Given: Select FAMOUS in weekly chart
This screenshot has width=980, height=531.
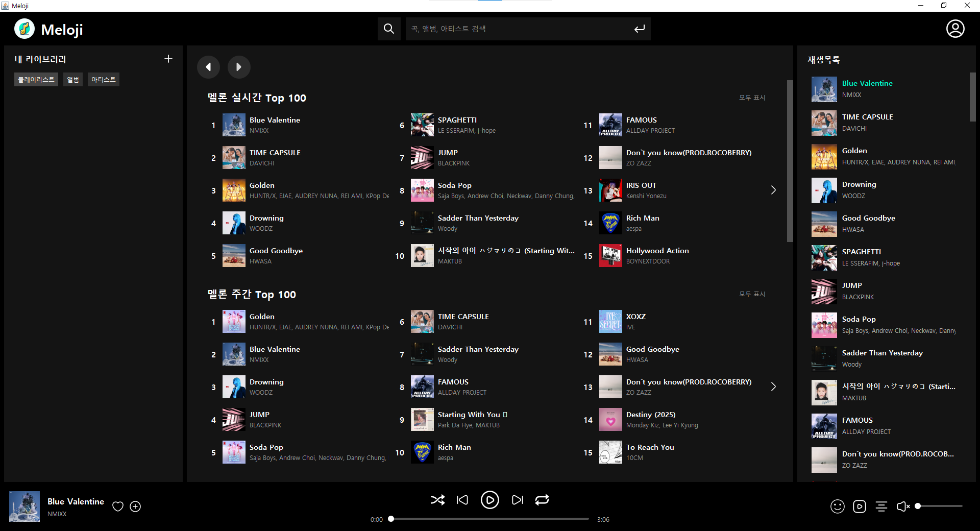Looking at the screenshot, I should point(453,382).
